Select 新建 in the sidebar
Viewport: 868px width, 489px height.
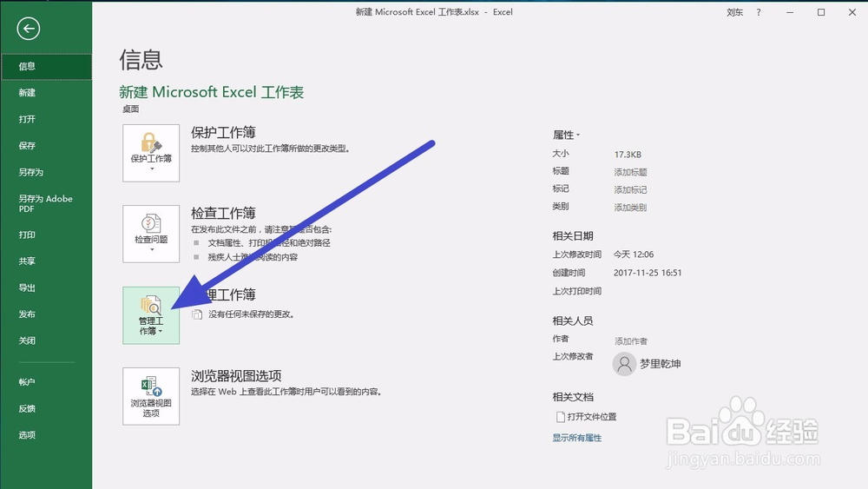tap(46, 92)
